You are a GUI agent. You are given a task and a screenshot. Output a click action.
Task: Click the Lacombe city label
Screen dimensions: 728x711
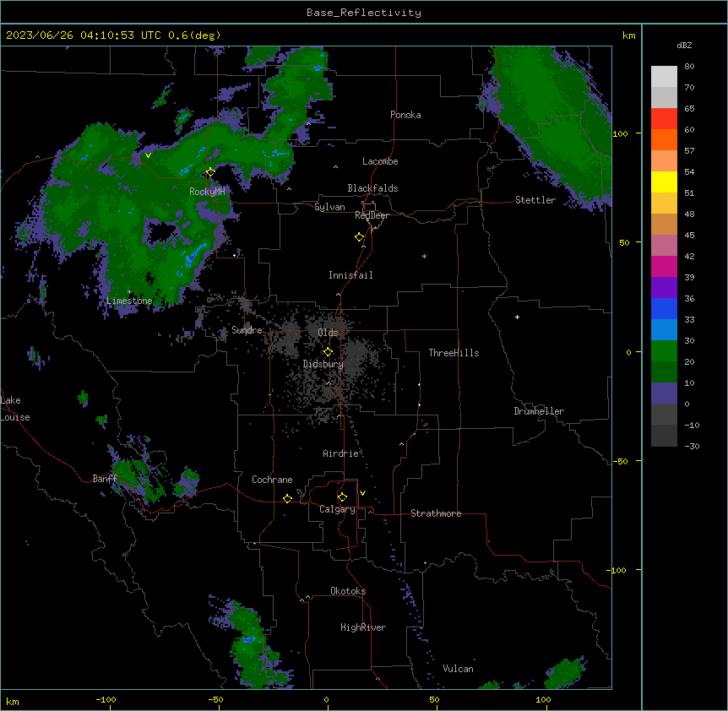click(380, 161)
